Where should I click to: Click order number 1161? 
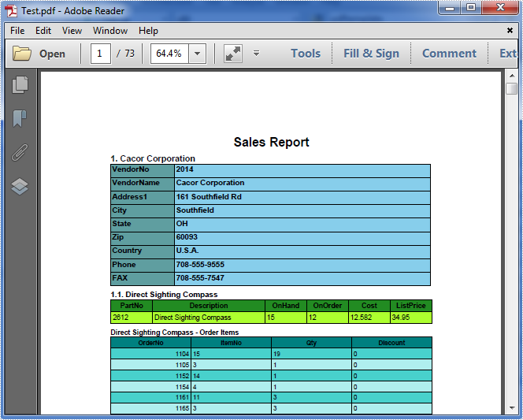pyautogui.click(x=183, y=397)
